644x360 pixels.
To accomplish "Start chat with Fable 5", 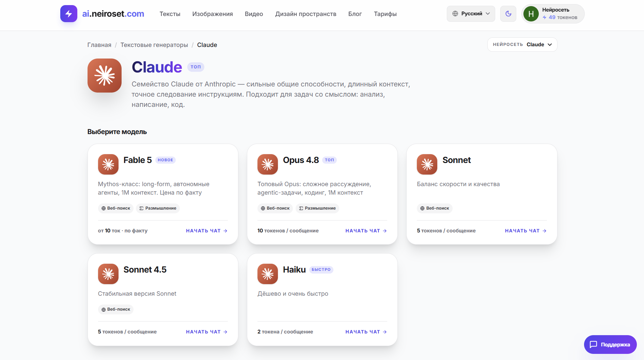I will [x=207, y=231].
